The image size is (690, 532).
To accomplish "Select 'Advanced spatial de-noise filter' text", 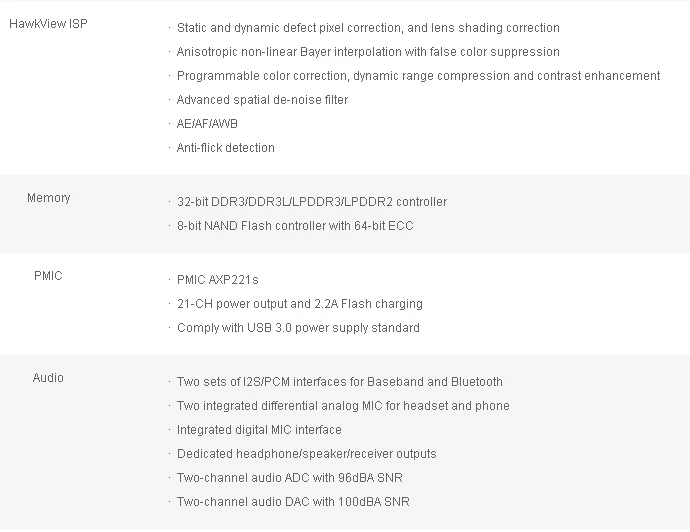I will tap(262, 100).
